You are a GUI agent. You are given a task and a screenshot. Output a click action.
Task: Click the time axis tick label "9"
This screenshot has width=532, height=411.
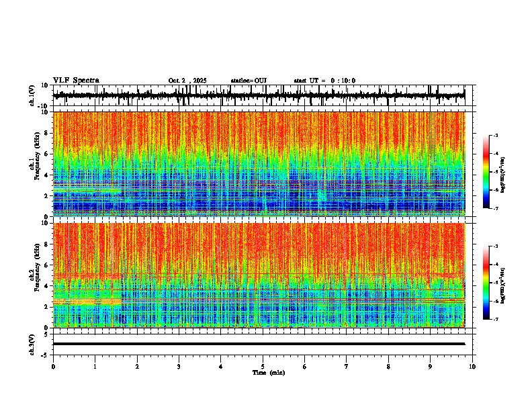[x=430, y=367]
